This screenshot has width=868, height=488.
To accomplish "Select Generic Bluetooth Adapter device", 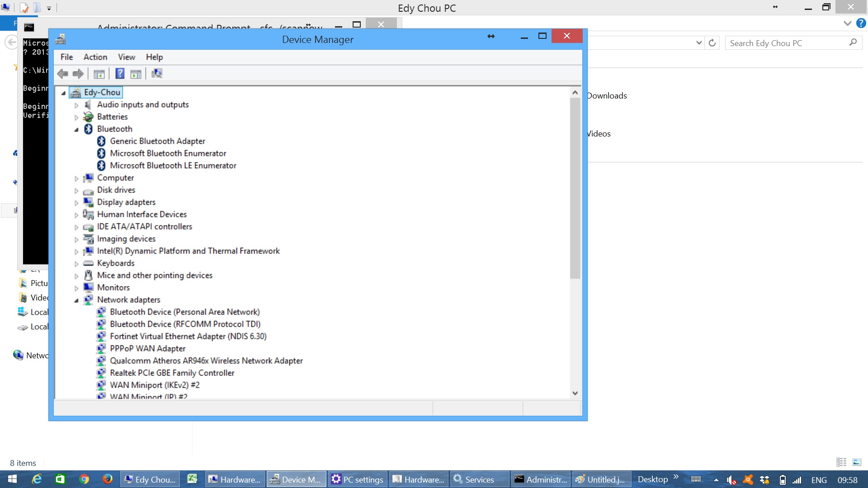I will [x=157, y=141].
